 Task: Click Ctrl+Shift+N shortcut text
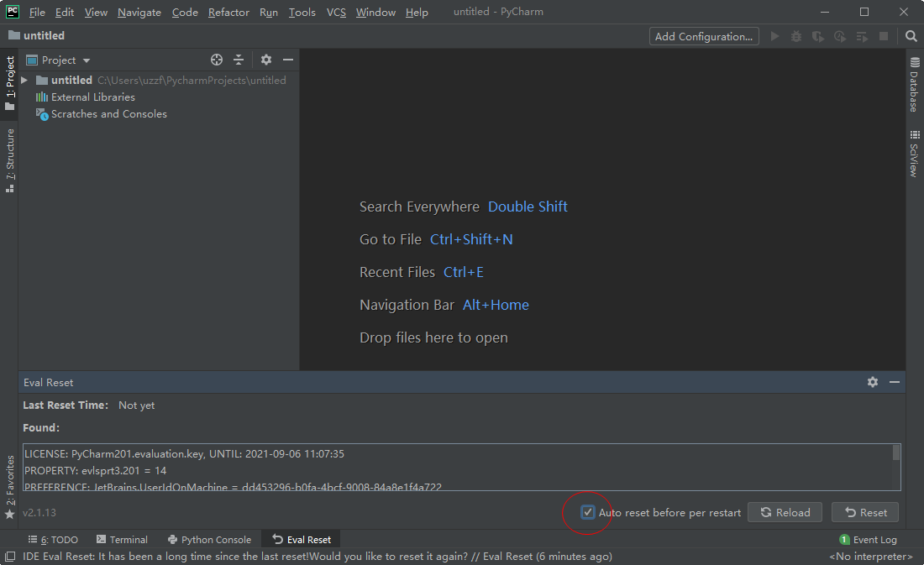pos(471,239)
